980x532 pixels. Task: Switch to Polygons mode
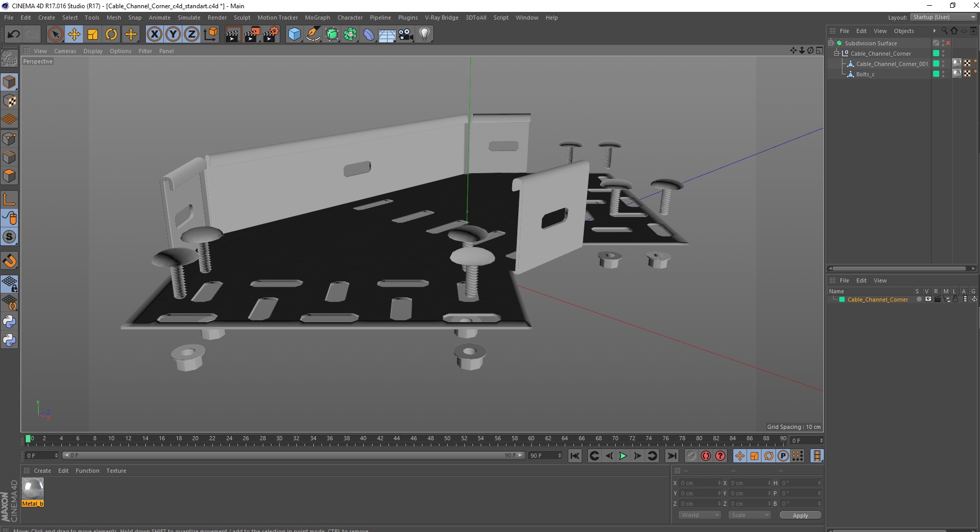9,176
